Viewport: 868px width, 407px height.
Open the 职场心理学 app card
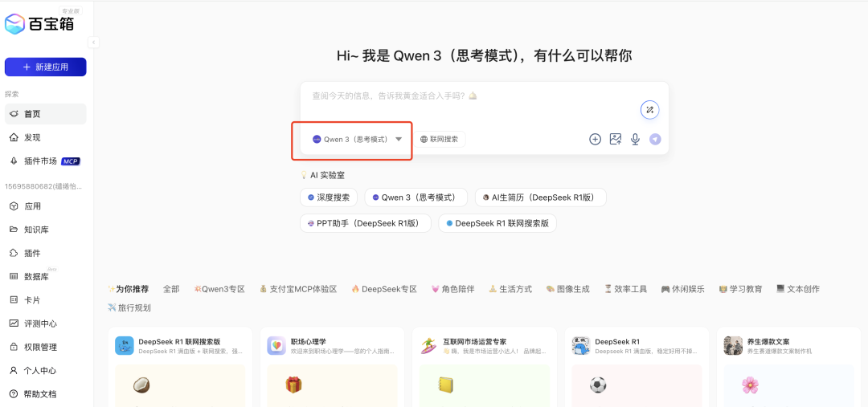[332, 367]
